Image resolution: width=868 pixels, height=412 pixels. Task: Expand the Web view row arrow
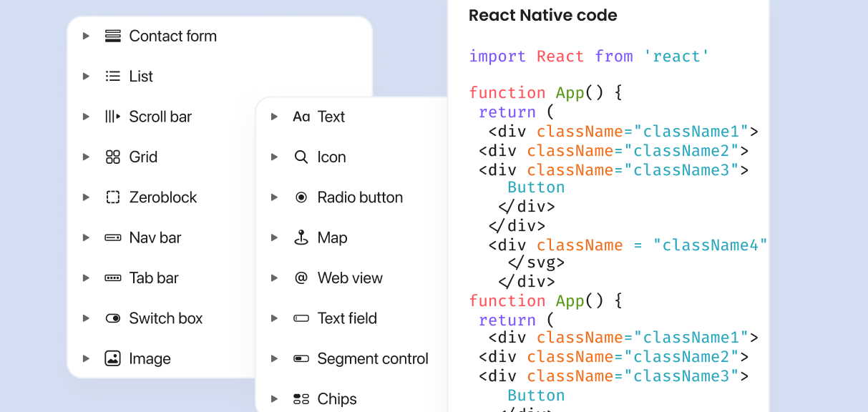(x=274, y=278)
